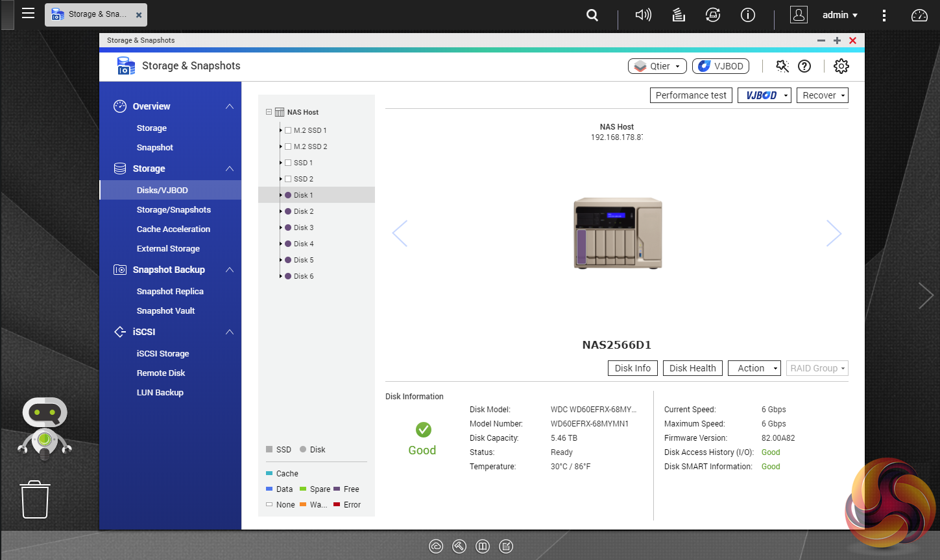Image resolution: width=940 pixels, height=560 pixels.
Task: Open the Recycle Bin on desktop
Action: click(x=35, y=499)
